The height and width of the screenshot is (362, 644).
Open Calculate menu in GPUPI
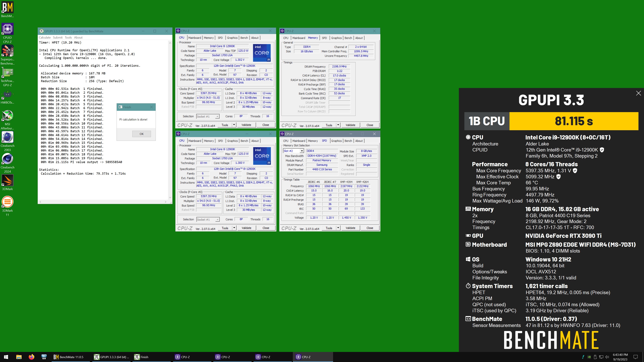44,38
